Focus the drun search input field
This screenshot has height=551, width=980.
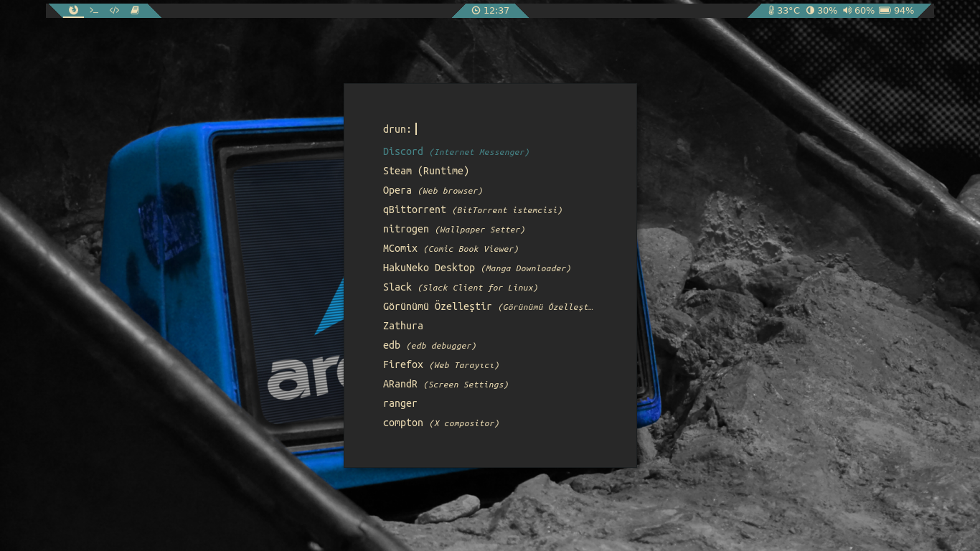[490, 129]
